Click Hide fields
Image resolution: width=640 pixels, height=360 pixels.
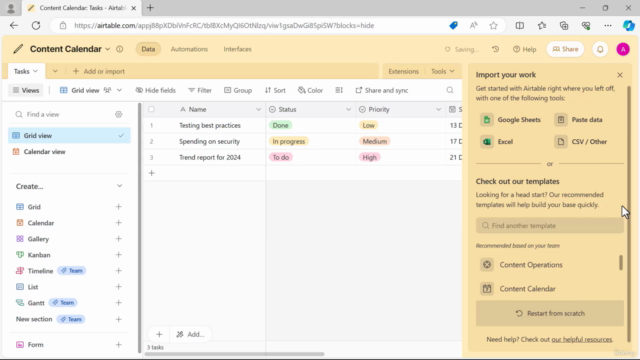156,90
